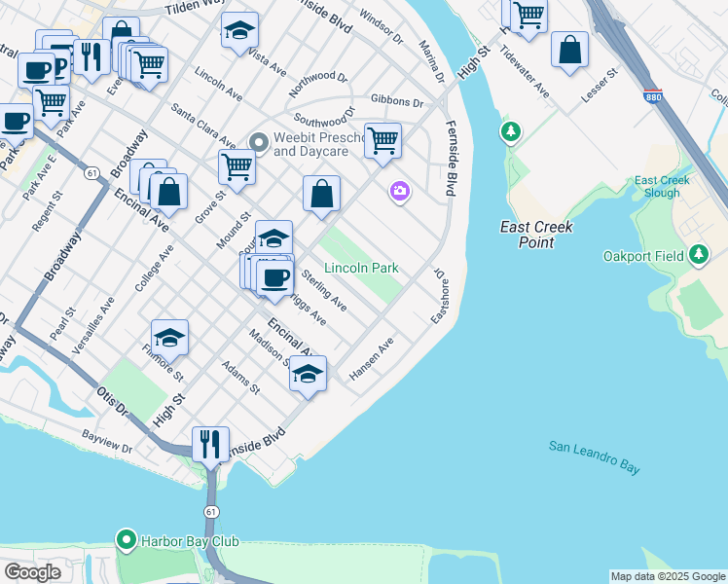Select the Harbor Bay Club marker

(x=126, y=540)
